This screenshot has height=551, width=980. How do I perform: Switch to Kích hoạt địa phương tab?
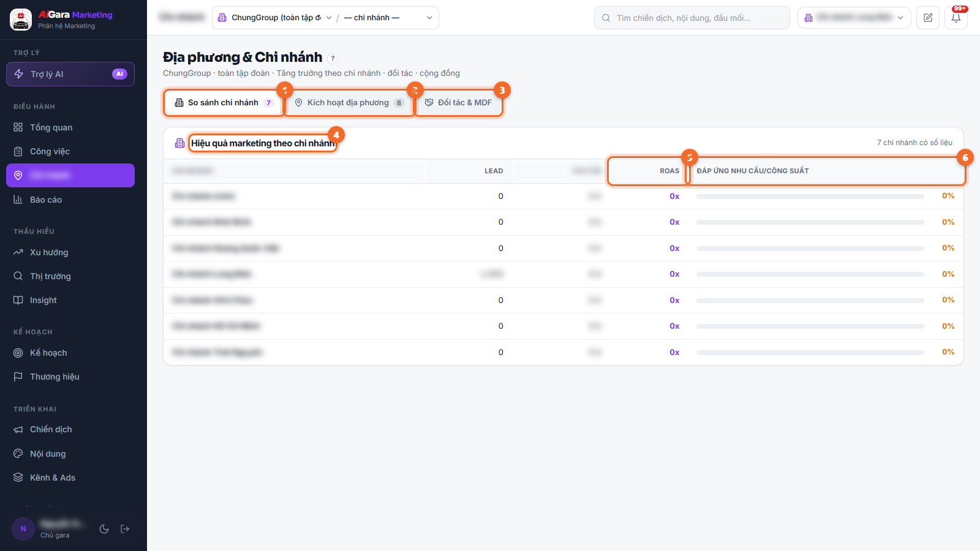click(x=349, y=102)
